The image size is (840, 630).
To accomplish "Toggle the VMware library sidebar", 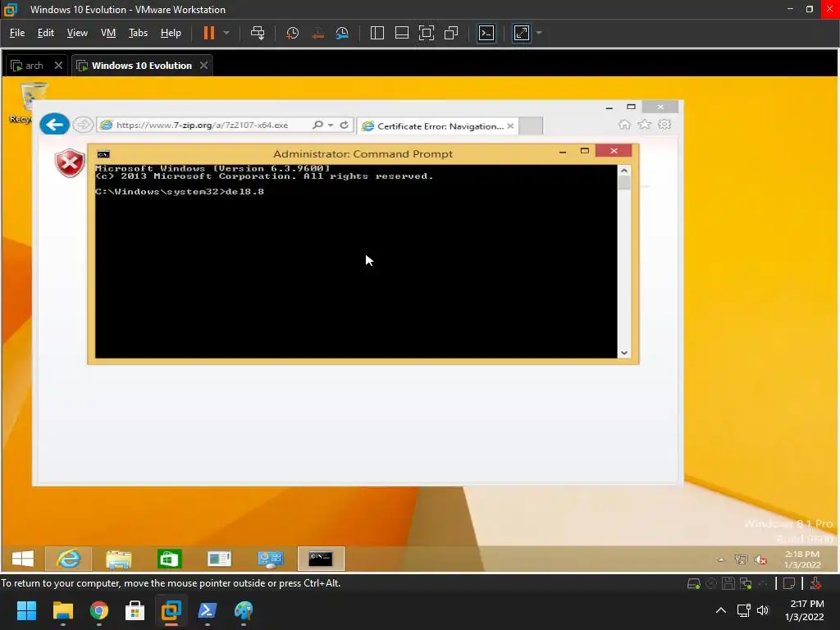I will click(x=377, y=33).
